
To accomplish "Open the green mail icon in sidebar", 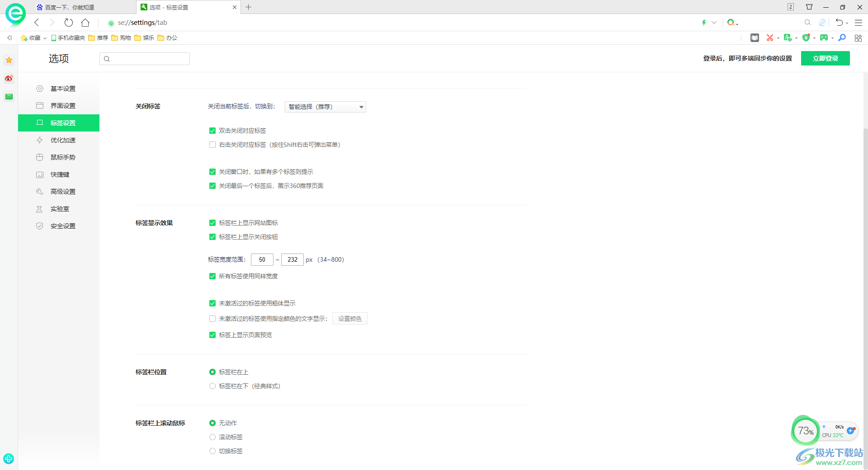I will (9, 96).
